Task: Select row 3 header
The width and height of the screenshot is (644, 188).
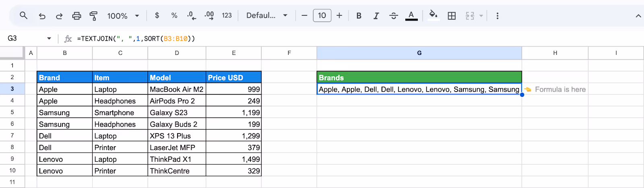Action: (12, 89)
